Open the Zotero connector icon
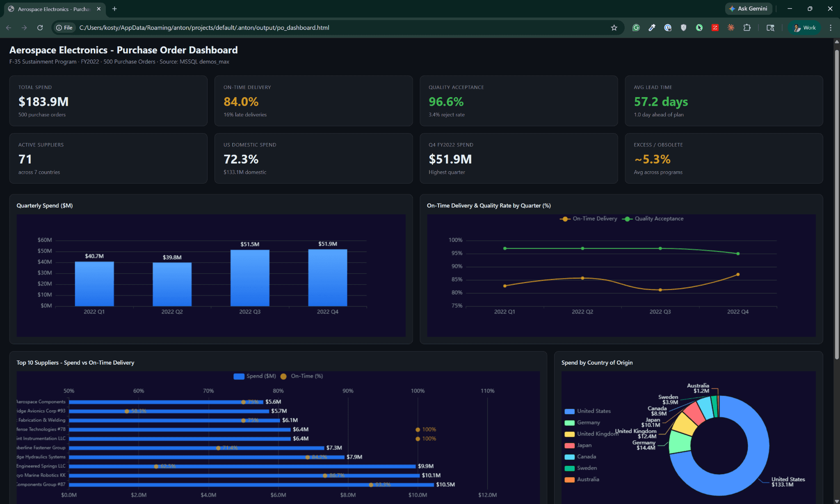This screenshot has width=840, height=504. (715, 27)
